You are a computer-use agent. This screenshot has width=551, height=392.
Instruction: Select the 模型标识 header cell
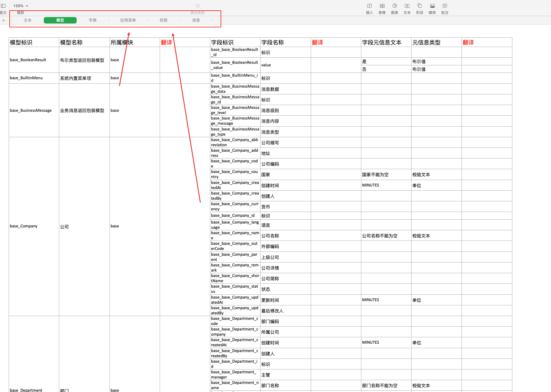click(x=34, y=42)
